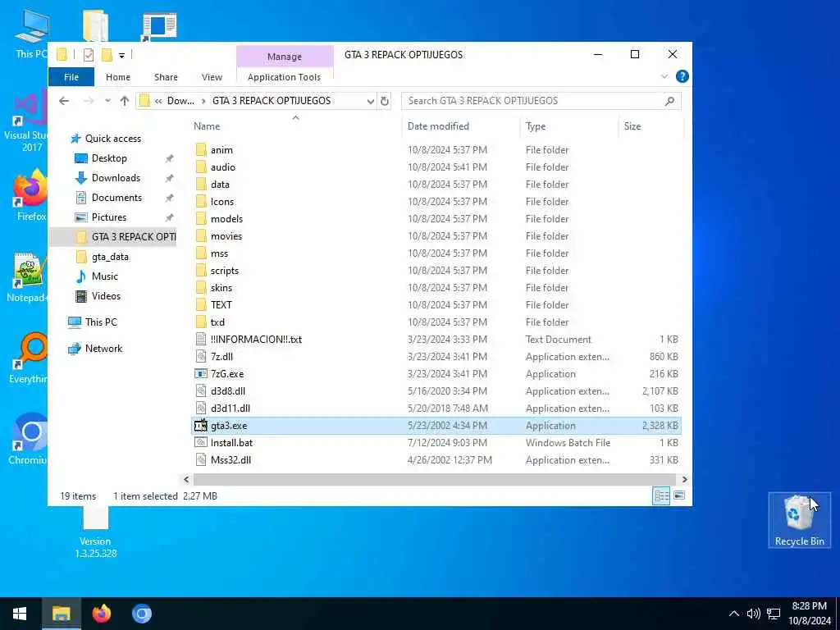The height and width of the screenshot is (630, 840).
Task: Open the volume control in tray
Action: coord(753,614)
